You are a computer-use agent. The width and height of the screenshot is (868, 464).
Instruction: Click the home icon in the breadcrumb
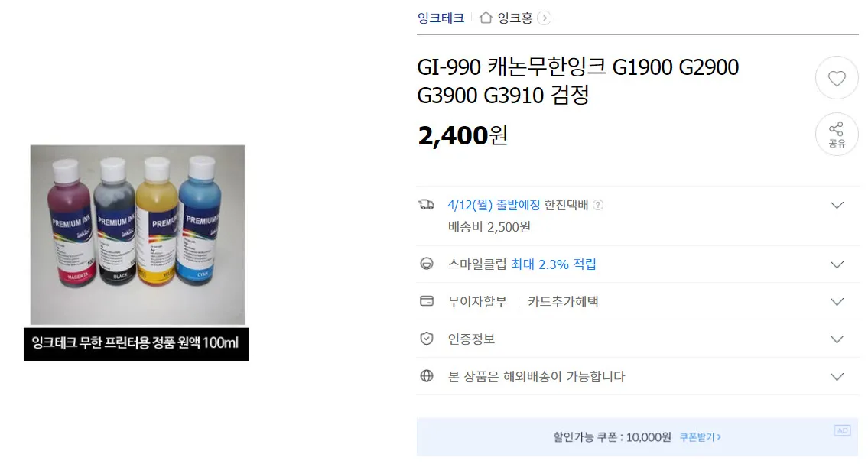pyautogui.click(x=485, y=17)
